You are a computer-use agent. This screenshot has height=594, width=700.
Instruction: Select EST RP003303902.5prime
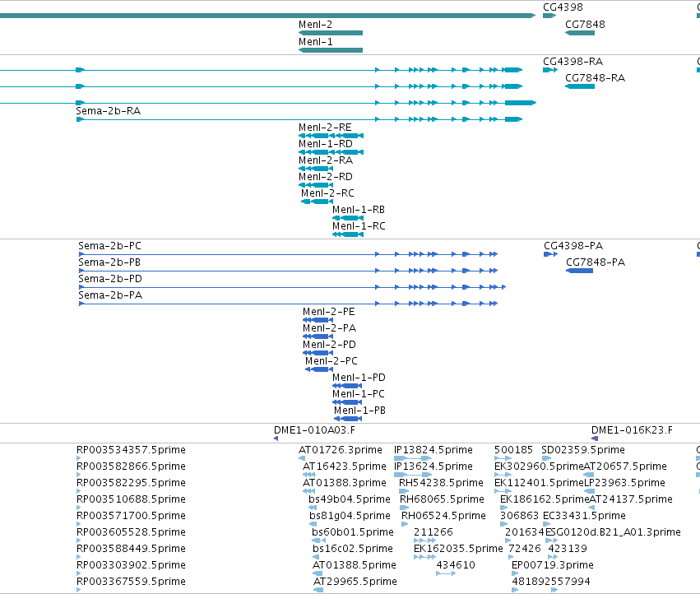pos(131,566)
